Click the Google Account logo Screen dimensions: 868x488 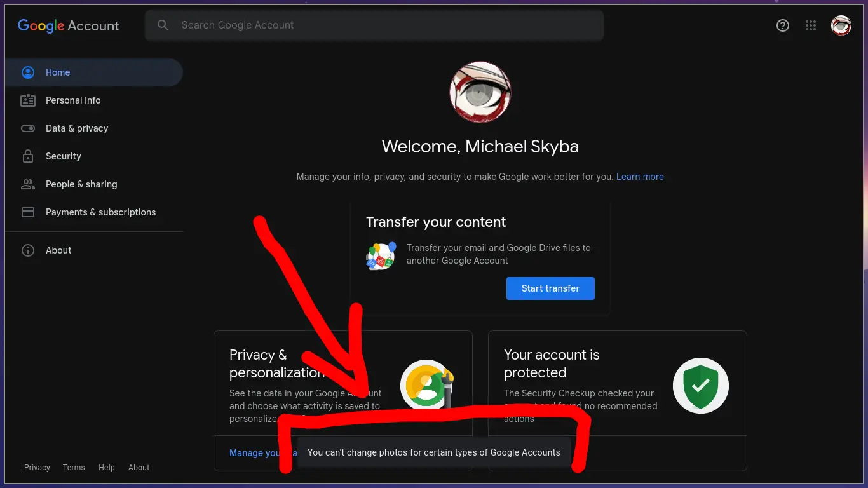click(68, 25)
